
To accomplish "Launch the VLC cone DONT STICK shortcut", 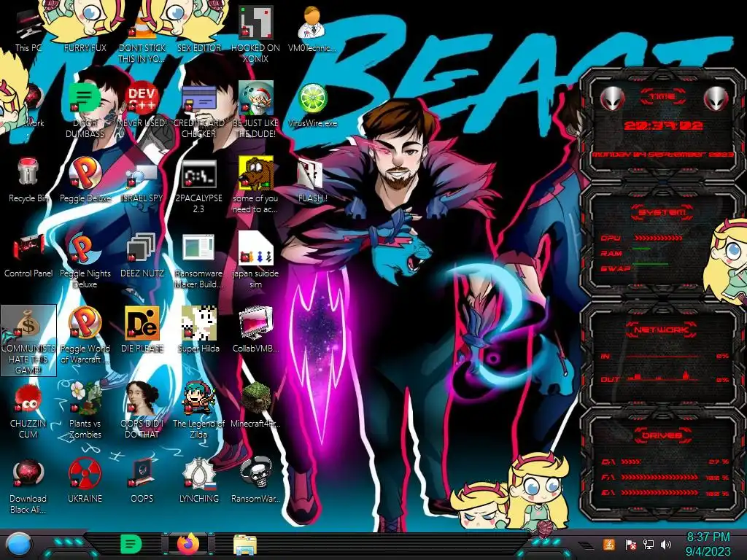I will pyautogui.click(x=142, y=35).
